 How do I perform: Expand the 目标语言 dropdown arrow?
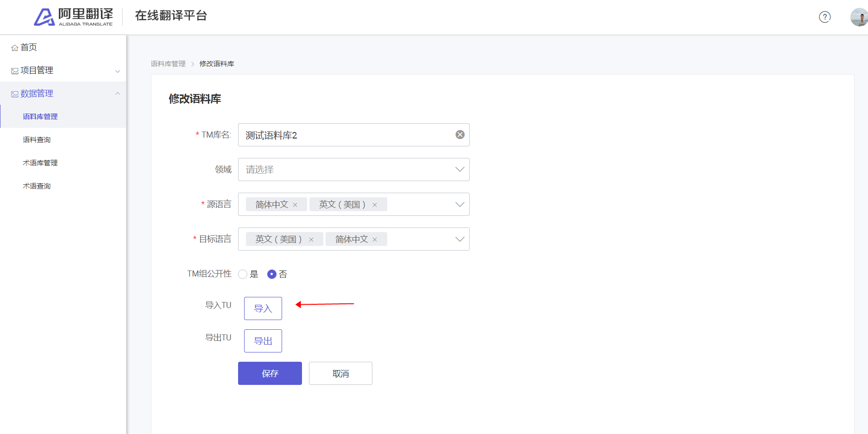point(459,239)
